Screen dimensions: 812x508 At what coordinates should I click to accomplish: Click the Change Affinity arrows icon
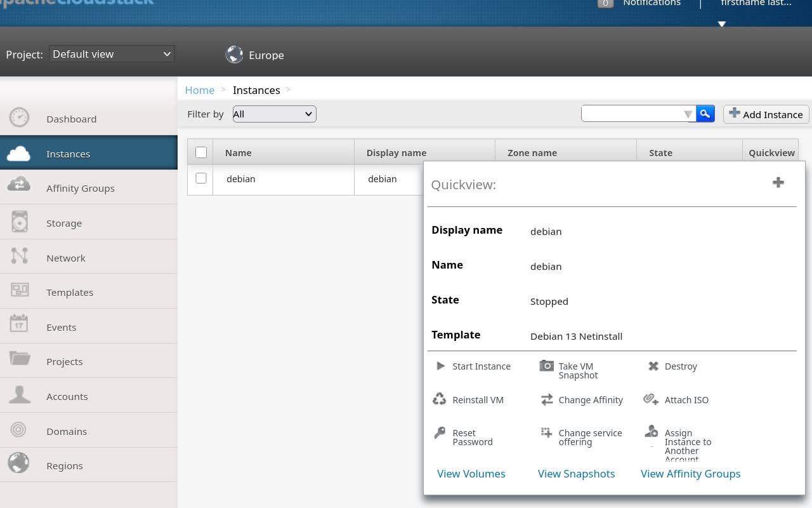tap(546, 399)
